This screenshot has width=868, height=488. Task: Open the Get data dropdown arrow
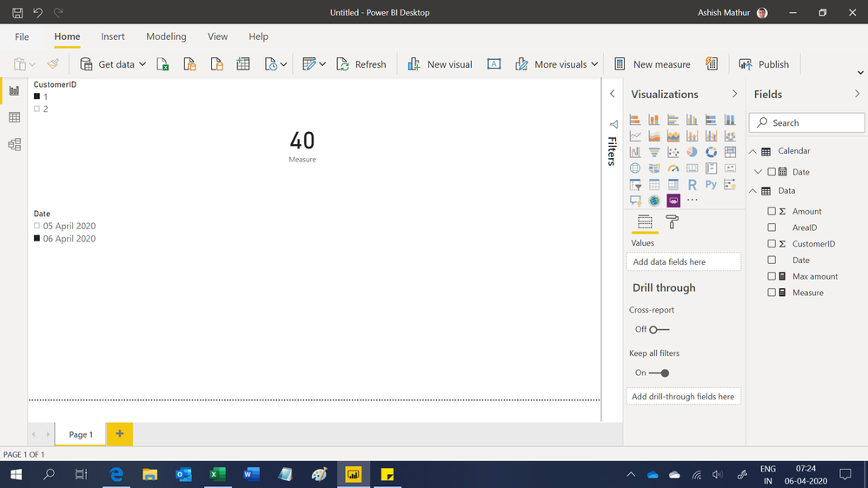(142, 64)
